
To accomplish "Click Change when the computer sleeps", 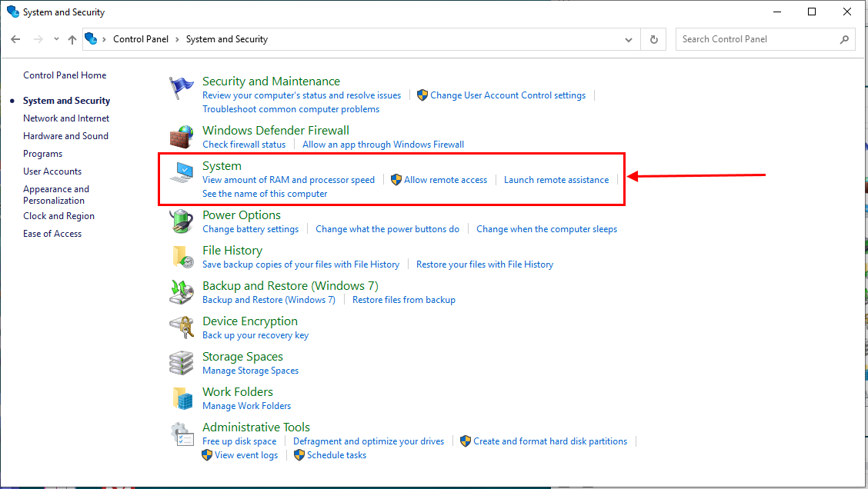I will tap(547, 229).
